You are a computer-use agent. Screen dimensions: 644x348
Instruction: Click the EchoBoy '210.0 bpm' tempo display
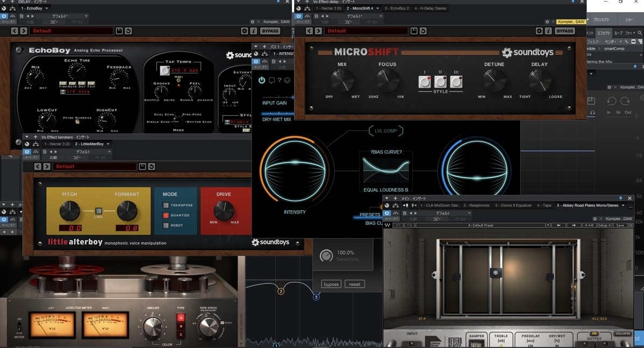click(185, 70)
